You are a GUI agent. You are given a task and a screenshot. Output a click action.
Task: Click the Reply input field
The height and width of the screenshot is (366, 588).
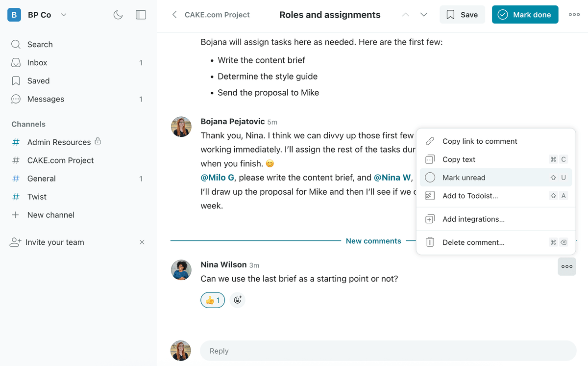coord(388,351)
